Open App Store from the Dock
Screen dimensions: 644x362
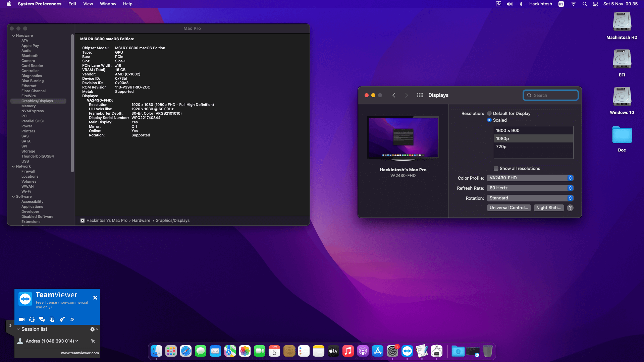point(378,351)
